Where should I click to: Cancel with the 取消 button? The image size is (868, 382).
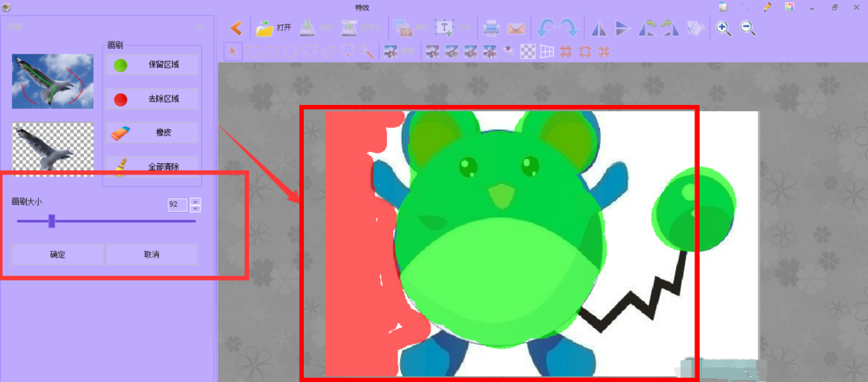152,254
